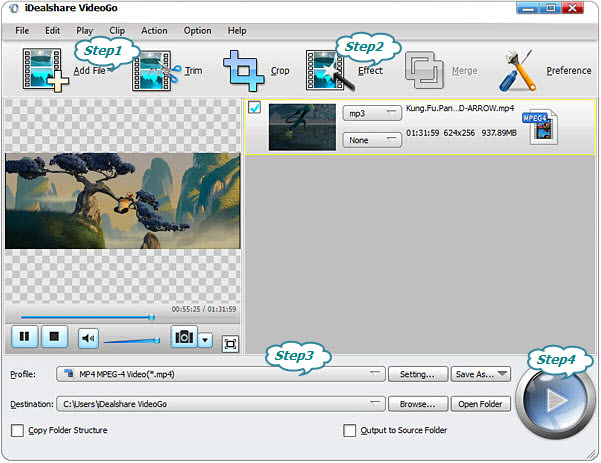Start conversion with the big blue button

coord(554,401)
